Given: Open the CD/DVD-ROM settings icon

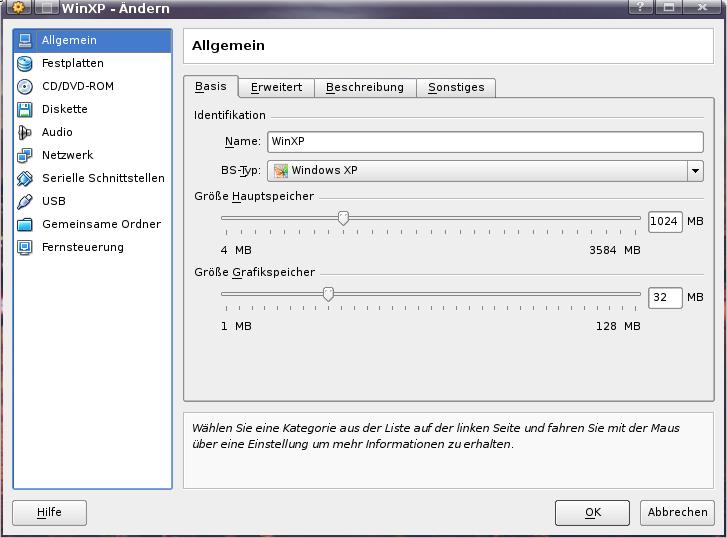Looking at the screenshot, I should 25,86.
